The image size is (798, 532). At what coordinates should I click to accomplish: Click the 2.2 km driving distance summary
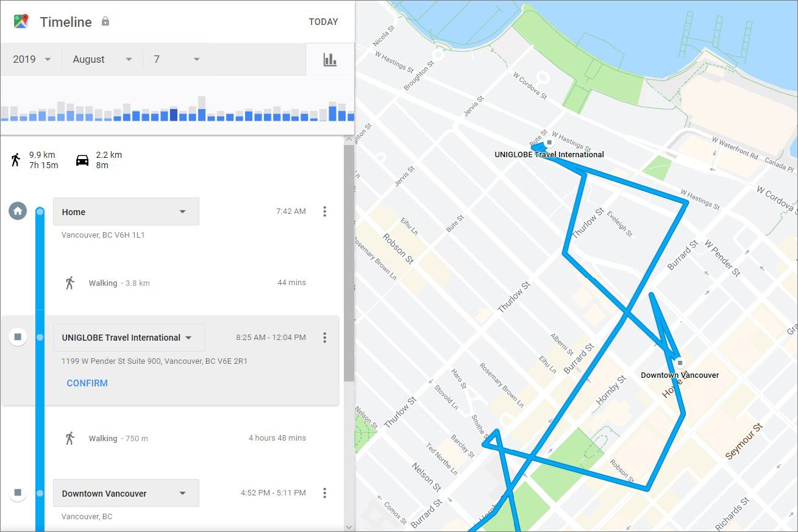tap(109, 155)
